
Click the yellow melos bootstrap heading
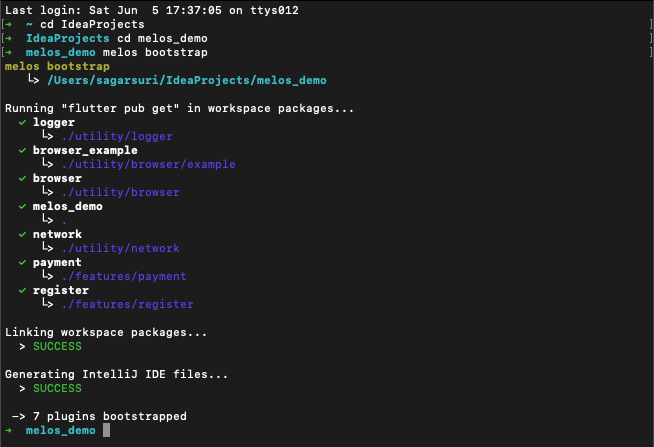pos(57,66)
